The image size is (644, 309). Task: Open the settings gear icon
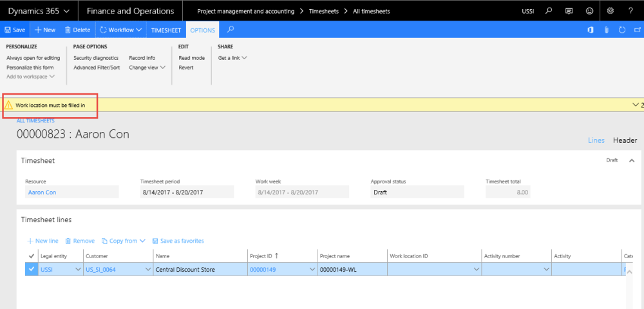611,11
